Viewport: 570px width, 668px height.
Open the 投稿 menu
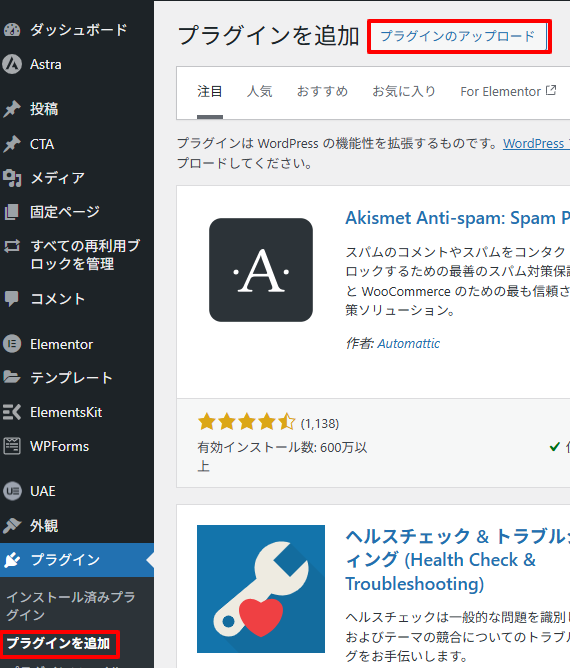tap(44, 109)
